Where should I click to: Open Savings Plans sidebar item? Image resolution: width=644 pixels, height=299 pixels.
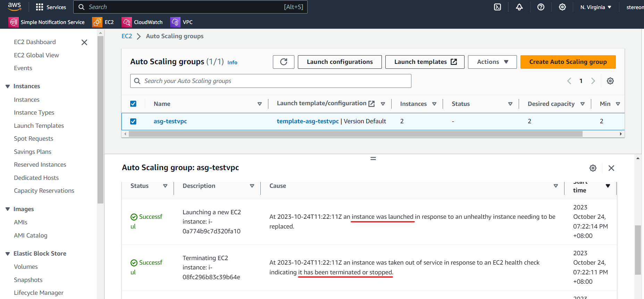(33, 152)
